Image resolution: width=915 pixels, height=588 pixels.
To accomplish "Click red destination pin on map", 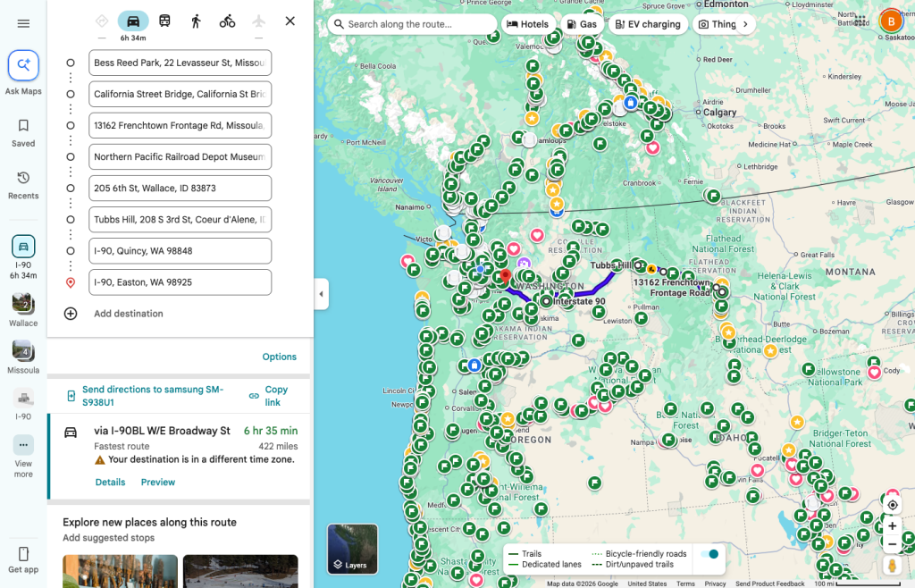I will (x=506, y=277).
